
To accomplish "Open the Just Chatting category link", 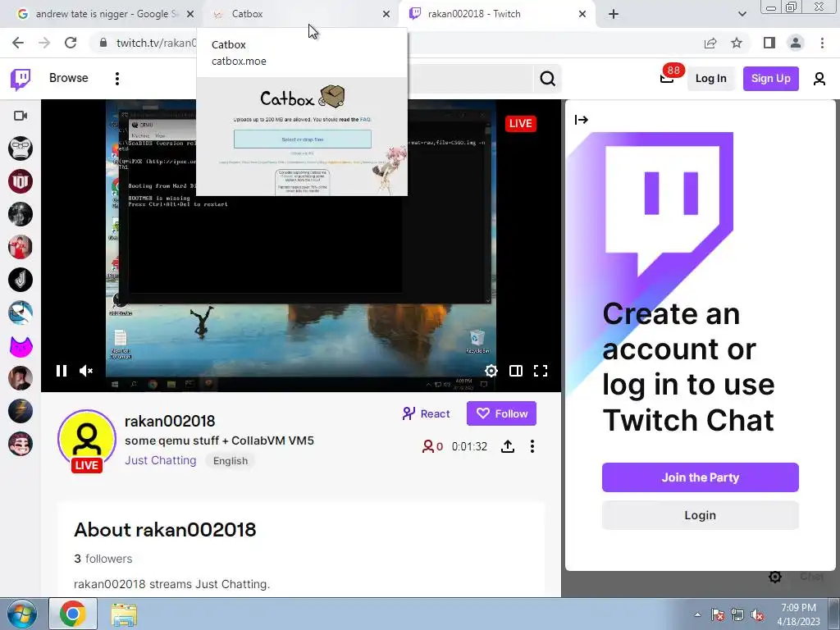I will tap(160, 461).
